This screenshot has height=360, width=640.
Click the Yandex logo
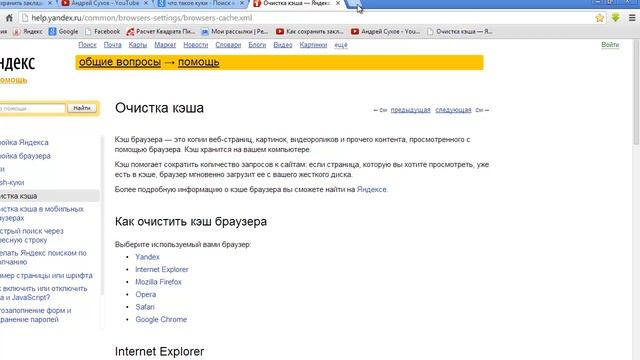[18, 62]
